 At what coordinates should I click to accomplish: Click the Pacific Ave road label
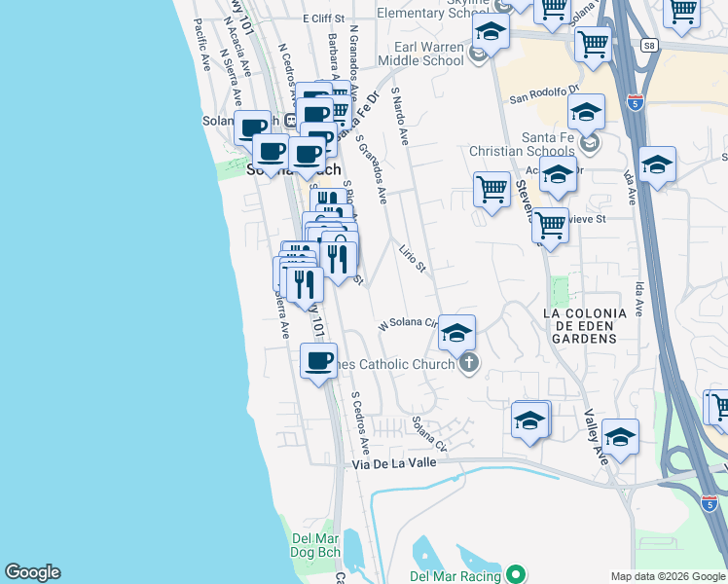(202, 45)
